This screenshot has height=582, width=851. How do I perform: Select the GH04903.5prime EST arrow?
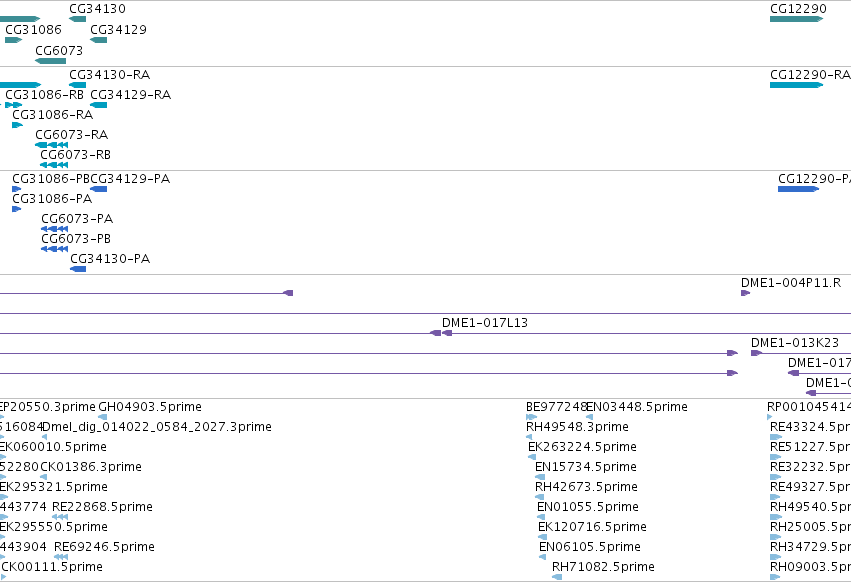click(x=102, y=417)
